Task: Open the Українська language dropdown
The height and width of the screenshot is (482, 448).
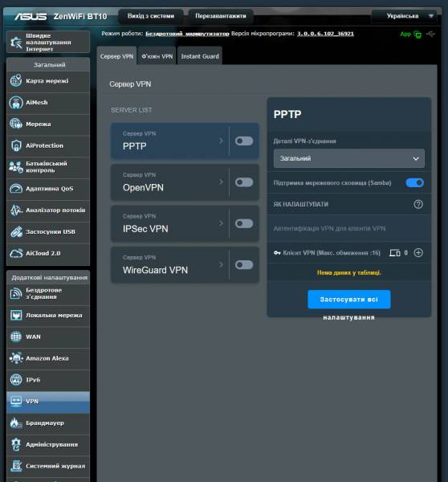Action: (x=404, y=16)
